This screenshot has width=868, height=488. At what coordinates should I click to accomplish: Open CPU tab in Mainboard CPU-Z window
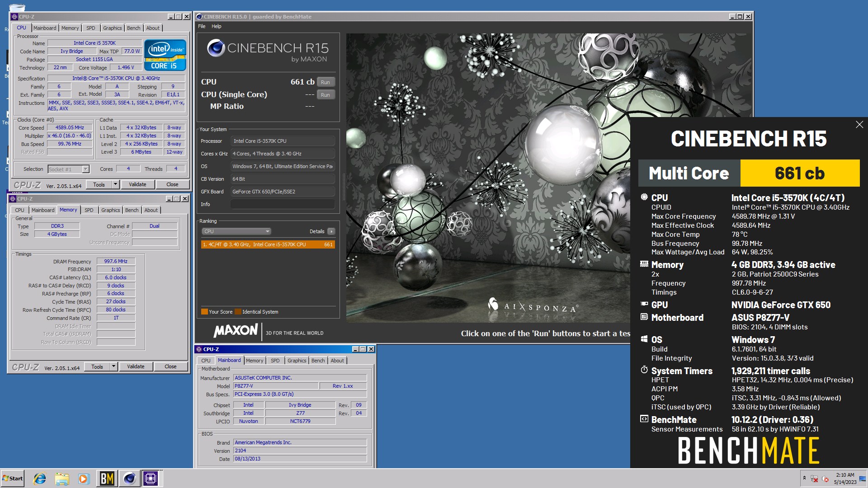point(206,361)
